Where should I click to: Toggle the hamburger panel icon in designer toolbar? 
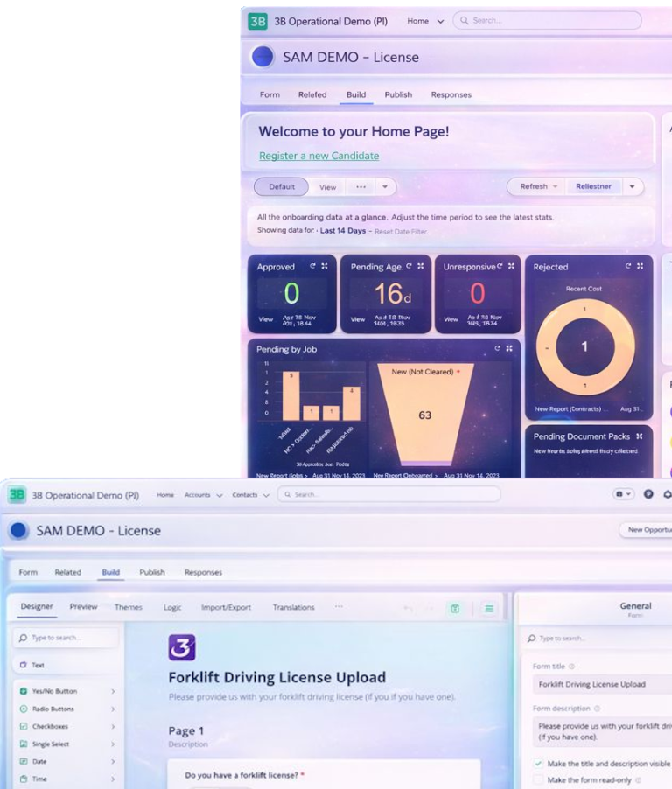click(x=489, y=608)
